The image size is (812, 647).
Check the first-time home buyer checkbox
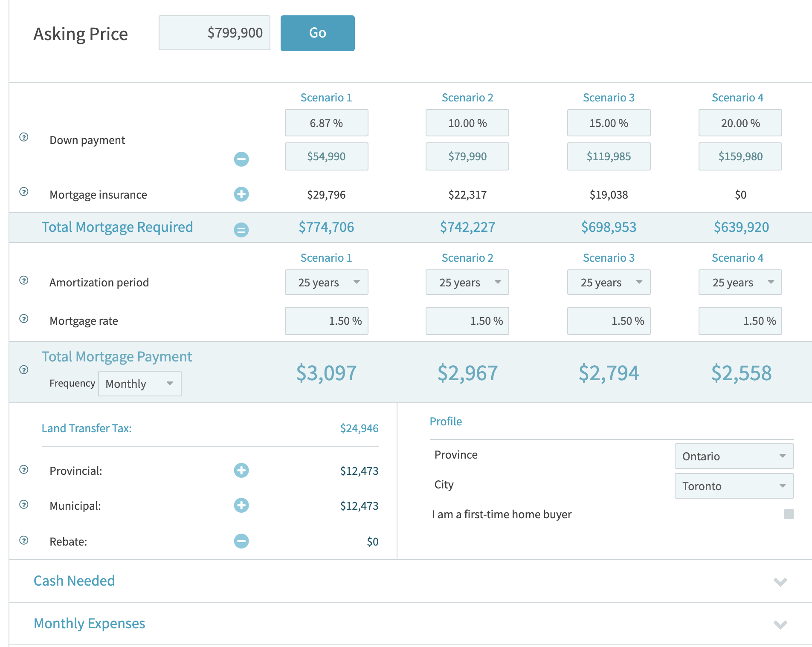[789, 514]
